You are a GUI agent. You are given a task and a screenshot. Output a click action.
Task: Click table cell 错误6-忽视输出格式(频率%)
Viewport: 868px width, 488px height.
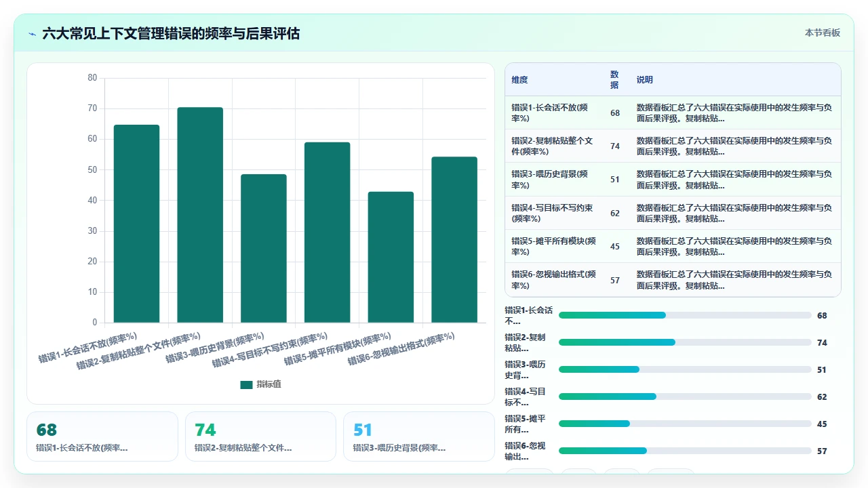pyautogui.click(x=554, y=279)
